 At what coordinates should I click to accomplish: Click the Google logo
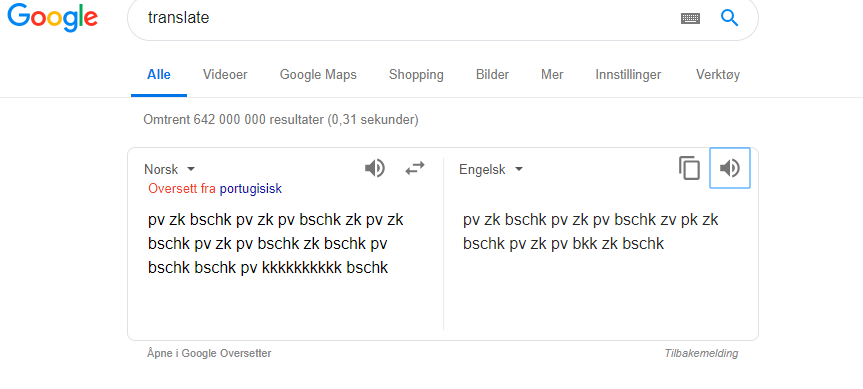(x=53, y=17)
